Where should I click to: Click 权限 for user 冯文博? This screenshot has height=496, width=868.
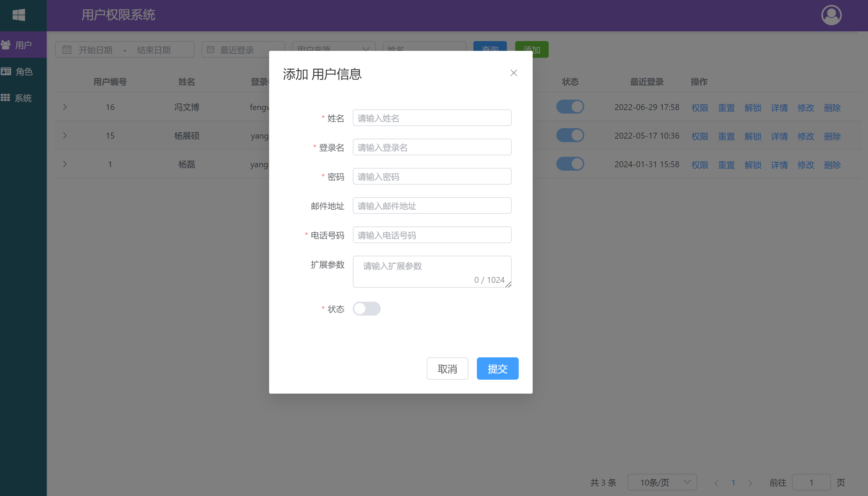pyautogui.click(x=700, y=108)
